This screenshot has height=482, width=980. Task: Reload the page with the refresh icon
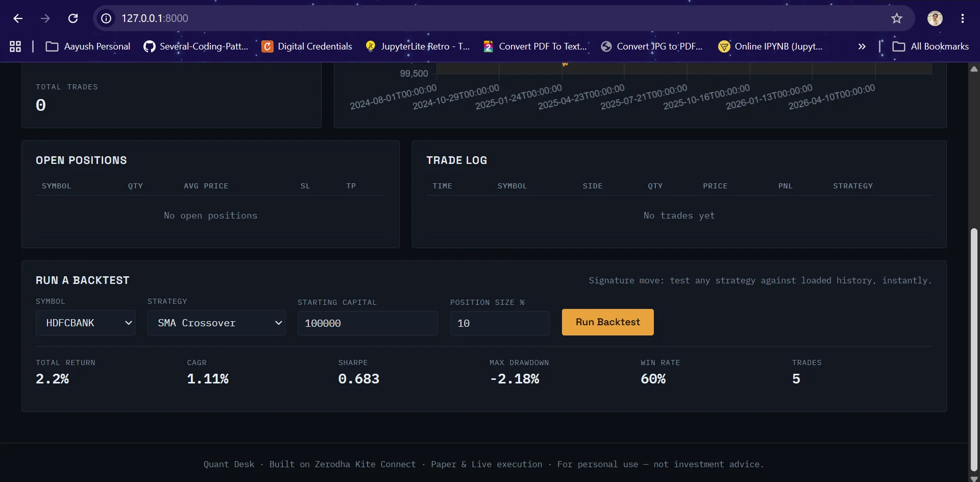pos(73,18)
